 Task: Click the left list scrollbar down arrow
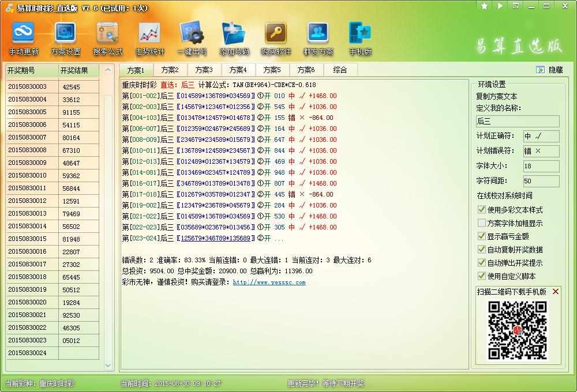point(108,365)
